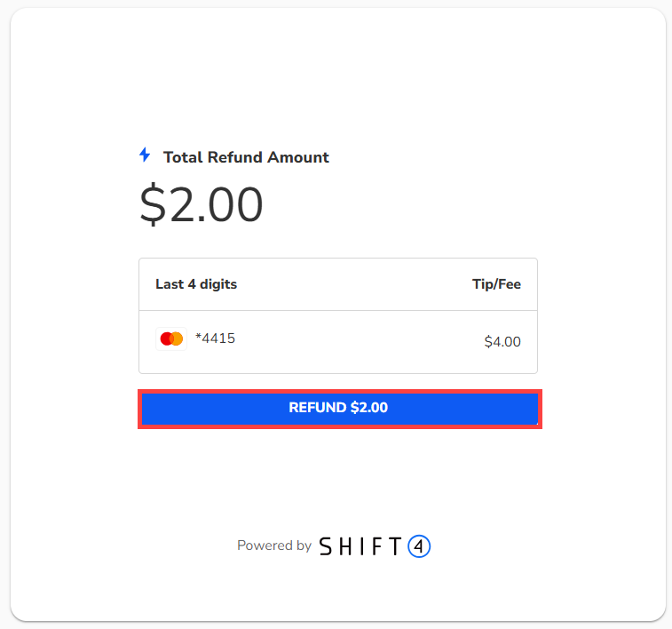Click the orange circle of Mastercard logo
Viewport: 672px width, 629px height.
177,338
